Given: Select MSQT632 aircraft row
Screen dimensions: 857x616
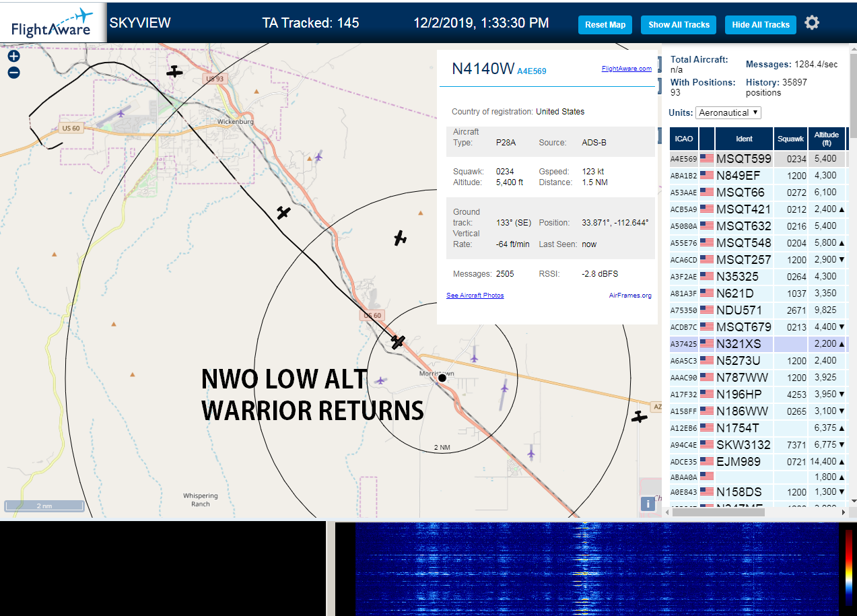Looking at the screenshot, I should coord(759,226).
